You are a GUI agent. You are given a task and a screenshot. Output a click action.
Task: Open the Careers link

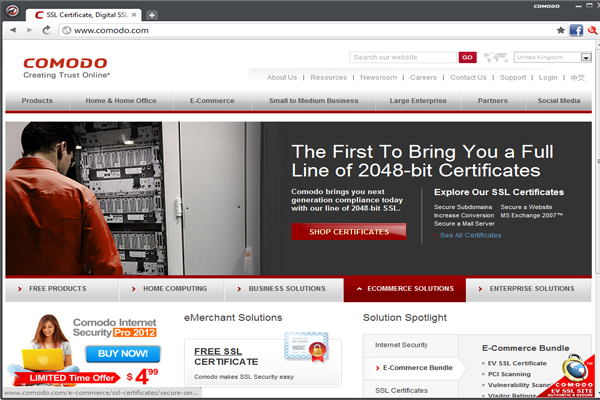pos(423,77)
